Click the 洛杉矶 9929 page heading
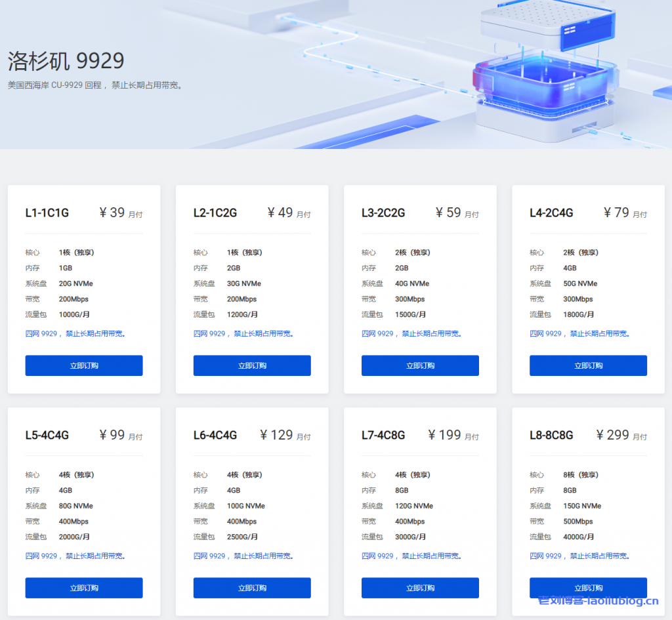The height and width of the screenshot is (620, 672). click(66, 61)
